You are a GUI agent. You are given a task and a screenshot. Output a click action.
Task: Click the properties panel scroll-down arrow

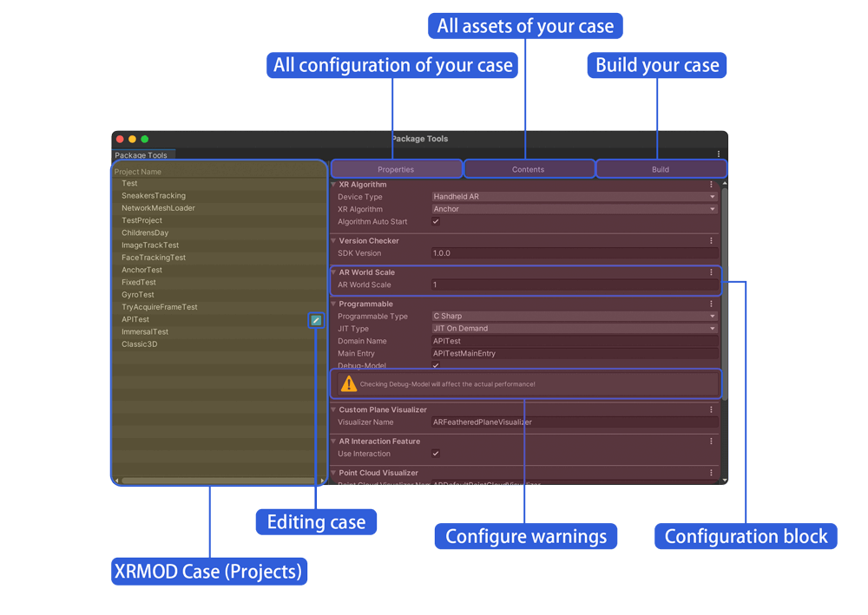725,480
